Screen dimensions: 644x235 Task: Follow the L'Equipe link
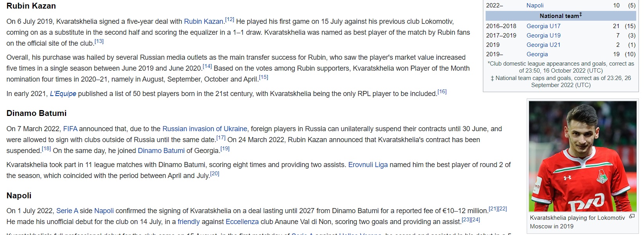(63, 94)
